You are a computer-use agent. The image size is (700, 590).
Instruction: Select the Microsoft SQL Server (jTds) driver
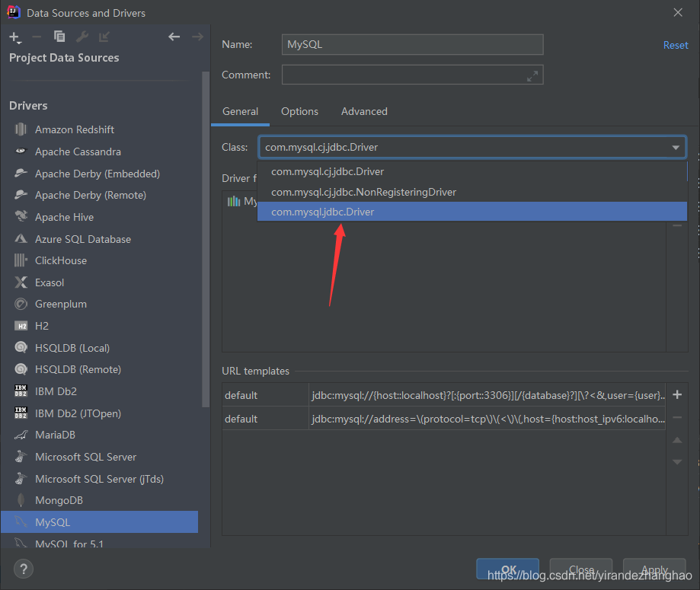[x=99, y=478]
